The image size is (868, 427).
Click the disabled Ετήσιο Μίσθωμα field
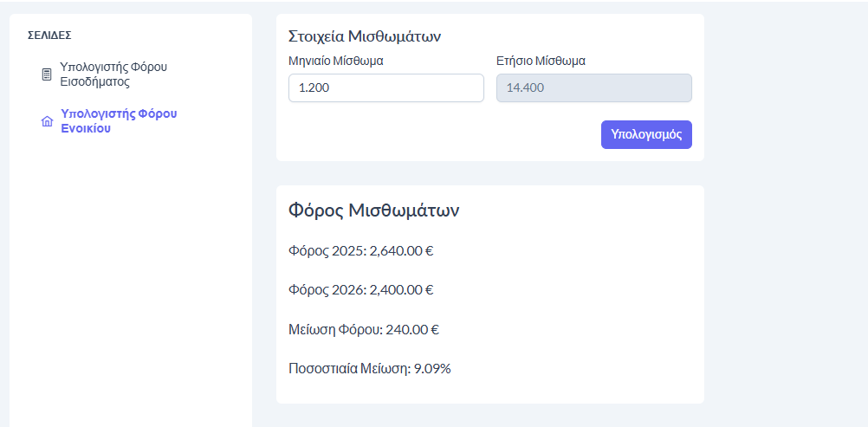[x=593, y=87]
